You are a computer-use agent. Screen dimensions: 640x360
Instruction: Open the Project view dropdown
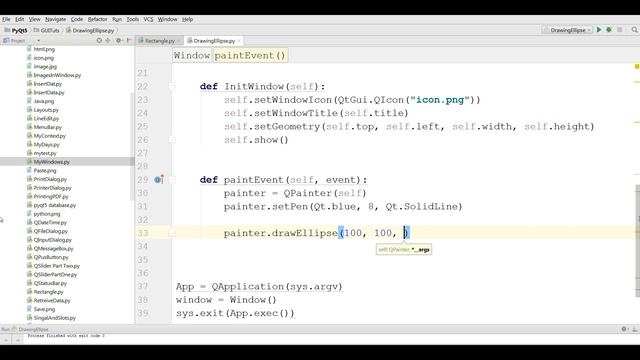[38, 40]
